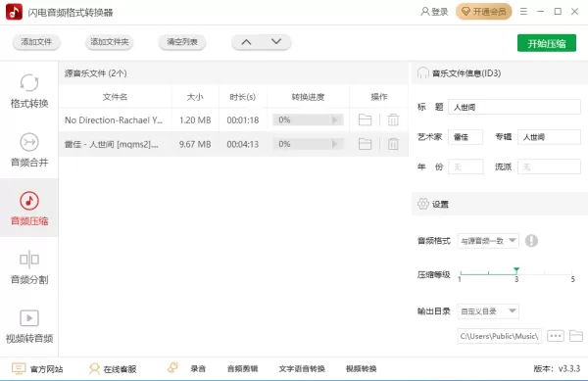Open the folder icon next to output path
Viewport: 588px width, 381px height.
tap(576, 336)
